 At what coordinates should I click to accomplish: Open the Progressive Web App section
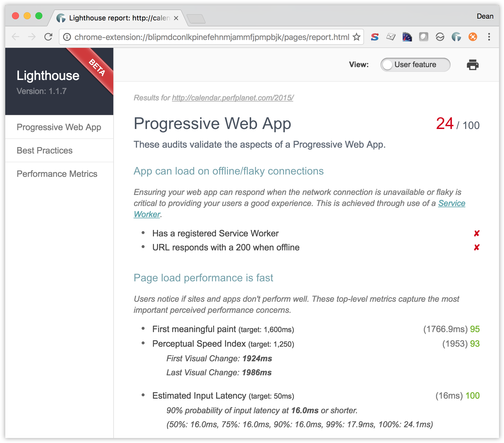pos(59,127)
